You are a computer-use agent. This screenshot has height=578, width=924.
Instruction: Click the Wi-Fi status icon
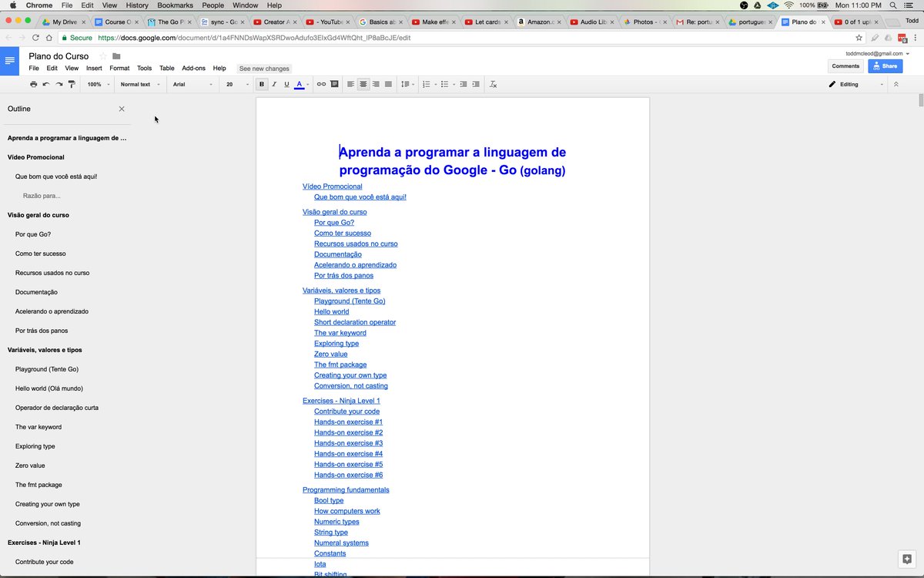point(788,5)
